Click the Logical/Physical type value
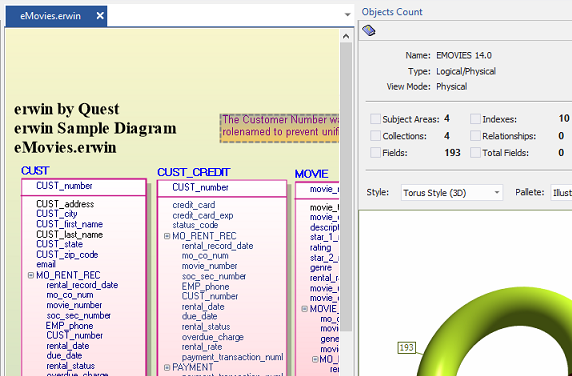Image resolution: width=572 pixels, height=376 pixels. pyautogui.click(x=466, y=71)
